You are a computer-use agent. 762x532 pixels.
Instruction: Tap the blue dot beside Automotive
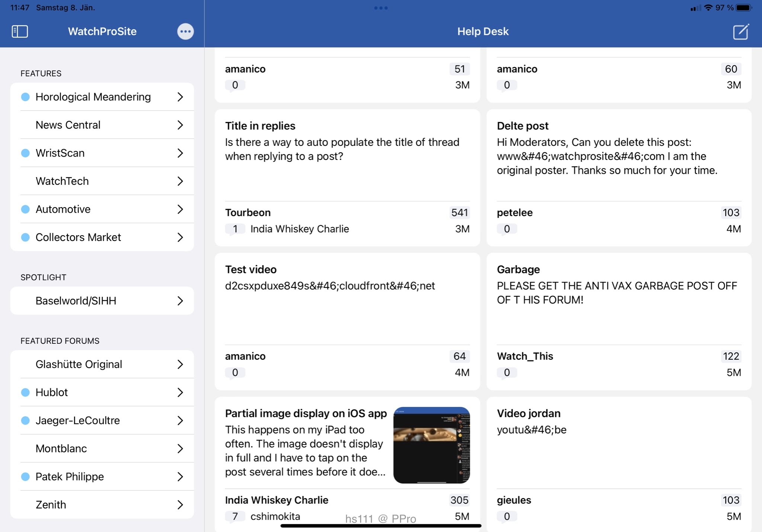25,209
